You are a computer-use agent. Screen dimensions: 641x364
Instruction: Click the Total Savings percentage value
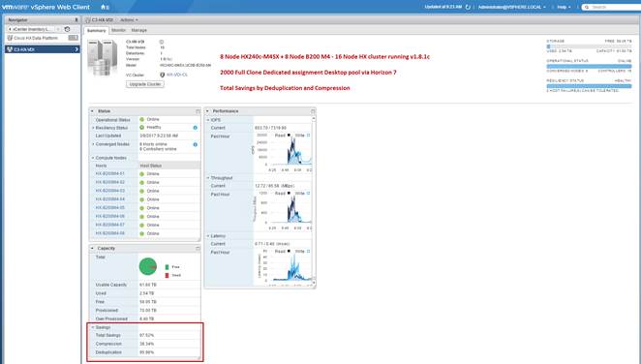point(147,335)
